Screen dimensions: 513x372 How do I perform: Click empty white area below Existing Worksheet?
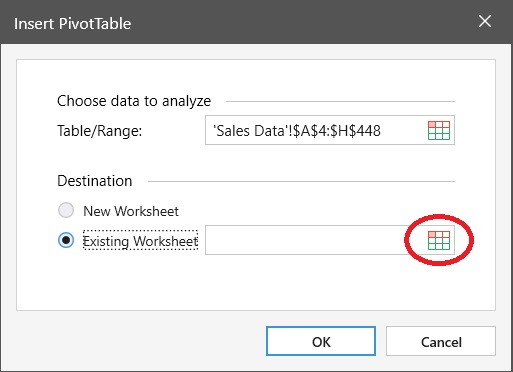pos(256,282)
